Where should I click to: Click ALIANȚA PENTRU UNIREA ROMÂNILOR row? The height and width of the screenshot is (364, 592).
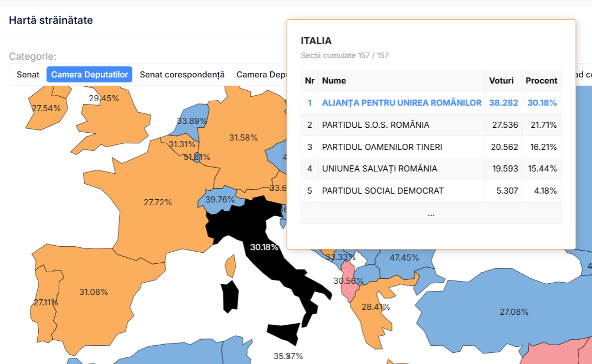(x=401, y=103)
